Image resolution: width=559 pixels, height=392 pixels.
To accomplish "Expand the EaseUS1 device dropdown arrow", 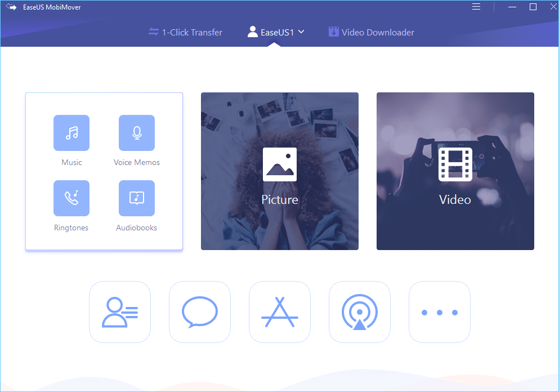I will (301, 32).
